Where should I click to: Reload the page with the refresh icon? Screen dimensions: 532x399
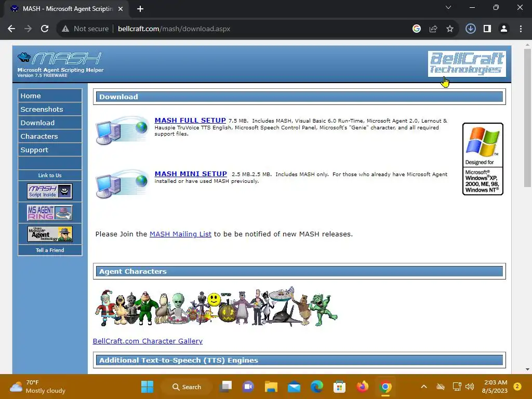tap(45, 29)
